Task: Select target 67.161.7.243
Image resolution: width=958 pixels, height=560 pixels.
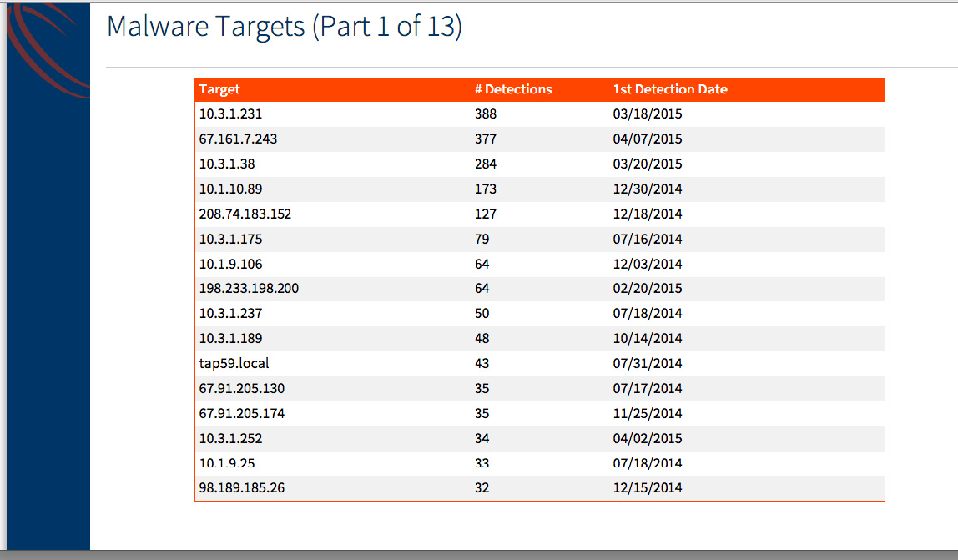Action: coord(238,139)
